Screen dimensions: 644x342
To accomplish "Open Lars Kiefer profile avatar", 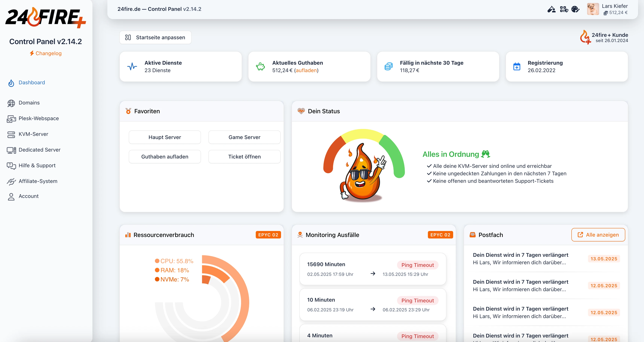I will tap(593, 9).
